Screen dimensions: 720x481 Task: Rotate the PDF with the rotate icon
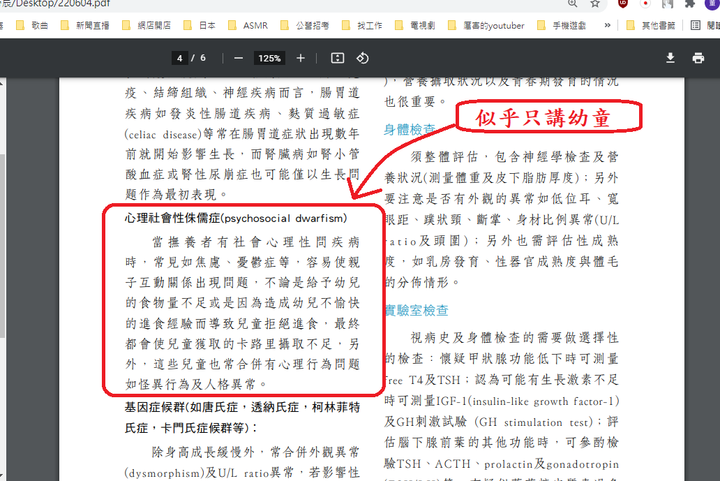tap(362, 58)
